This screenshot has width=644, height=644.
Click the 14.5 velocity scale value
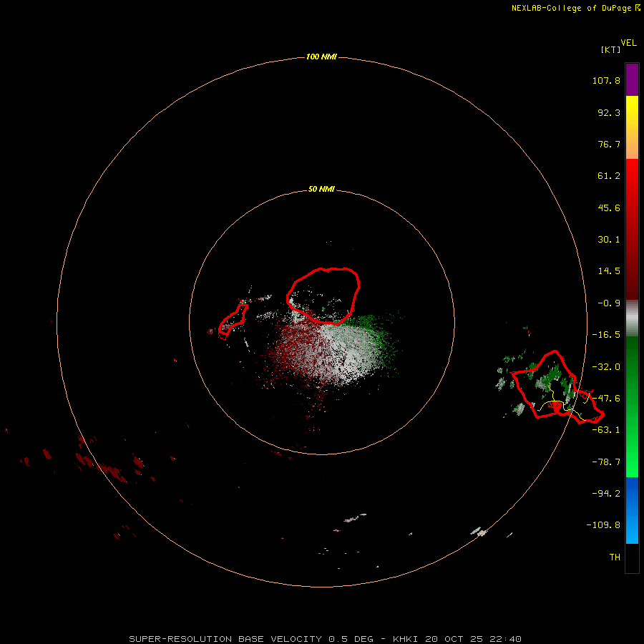click(609, 271)
